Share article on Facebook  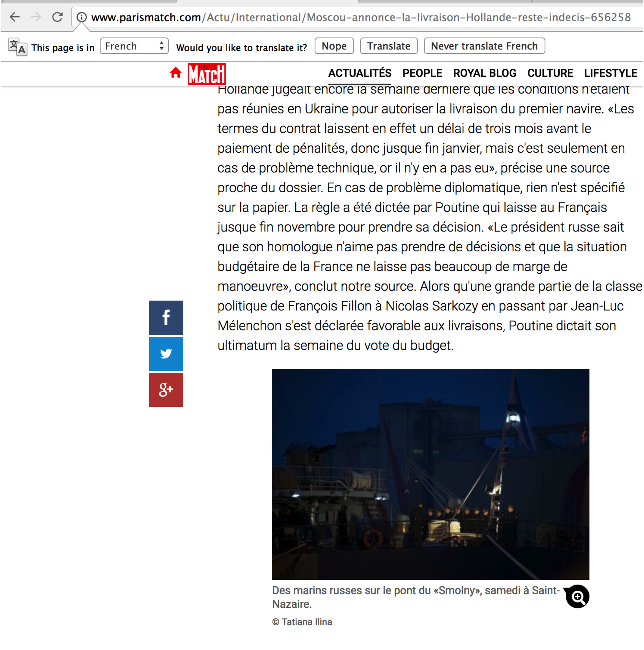[x=166, y=317]
